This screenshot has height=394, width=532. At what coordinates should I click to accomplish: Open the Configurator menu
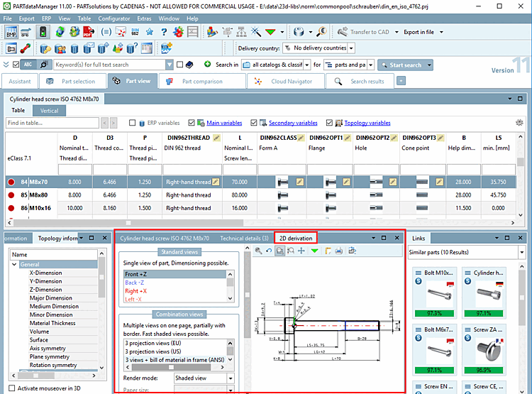click(113, 18)
